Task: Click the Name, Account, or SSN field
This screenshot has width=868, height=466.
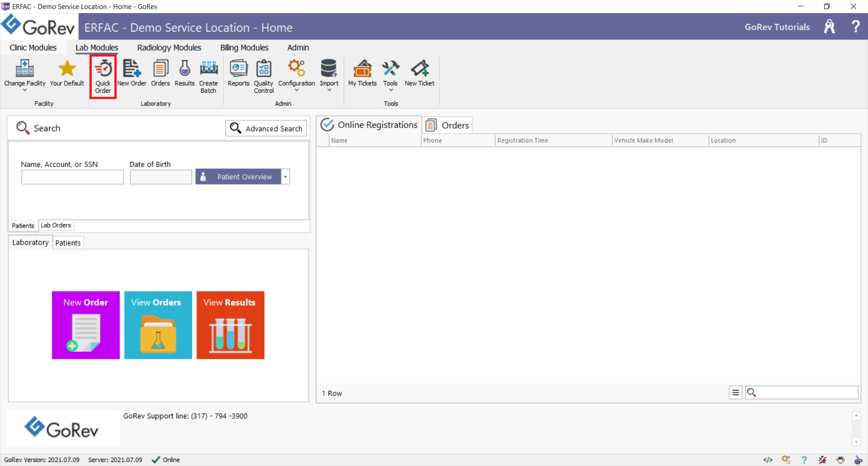Action: pos(72,177)
